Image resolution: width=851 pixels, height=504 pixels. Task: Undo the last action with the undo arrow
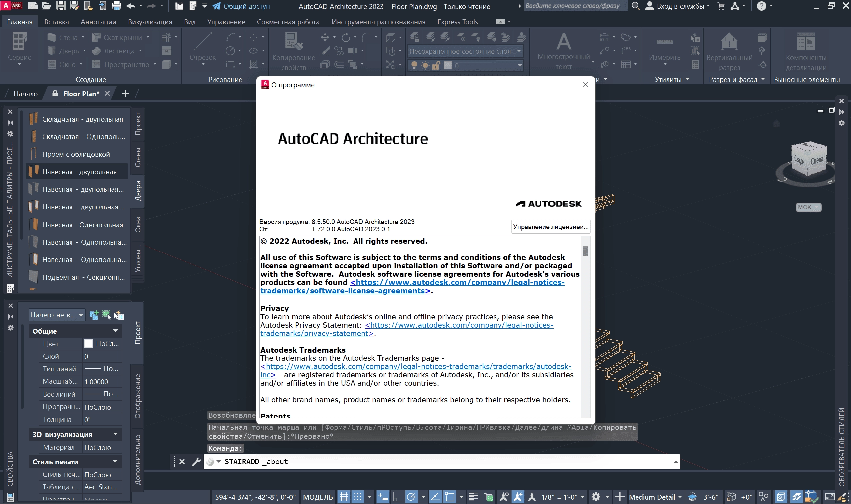(131, 6)
